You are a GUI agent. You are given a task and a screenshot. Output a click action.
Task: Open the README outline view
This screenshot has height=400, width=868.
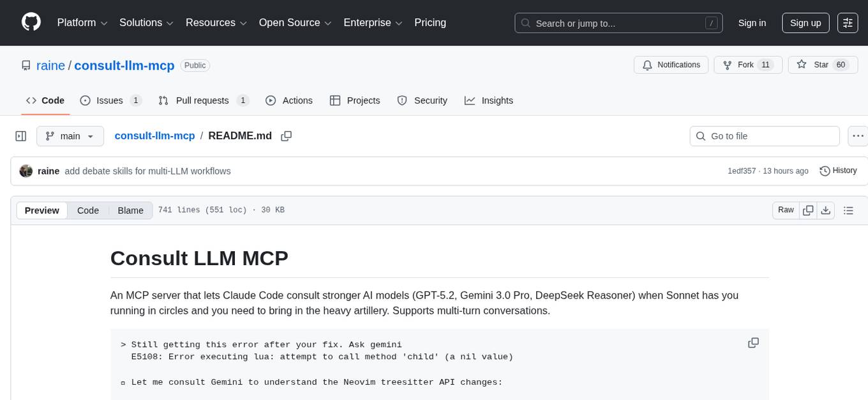tap(849, 210)
